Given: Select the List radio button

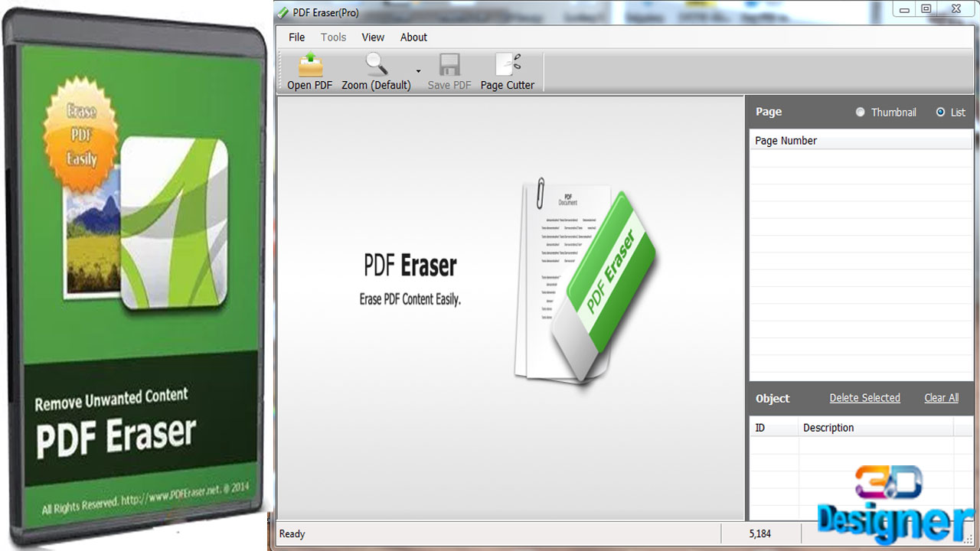Looking at the screenshot, I should tap(941, 112).
